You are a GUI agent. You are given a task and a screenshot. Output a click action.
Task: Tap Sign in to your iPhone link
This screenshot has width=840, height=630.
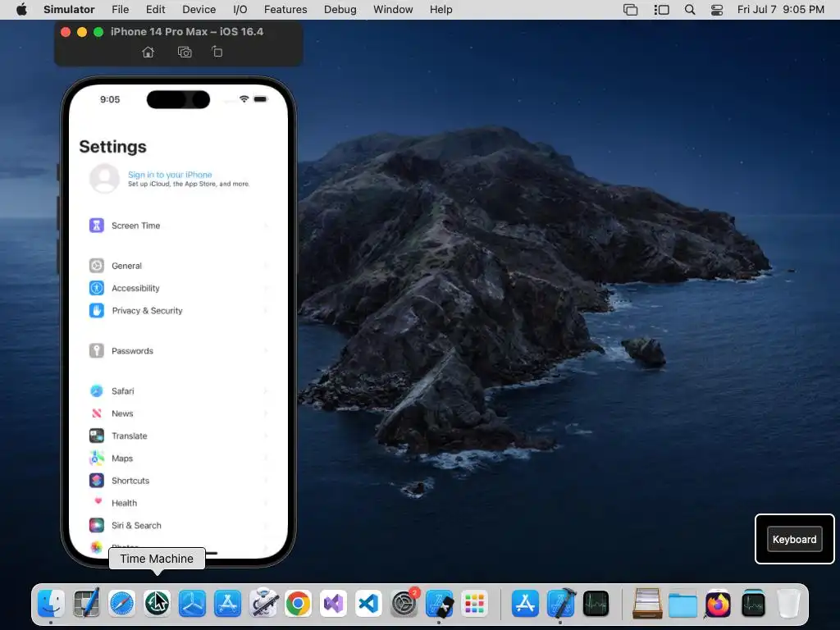coord(170,175)
